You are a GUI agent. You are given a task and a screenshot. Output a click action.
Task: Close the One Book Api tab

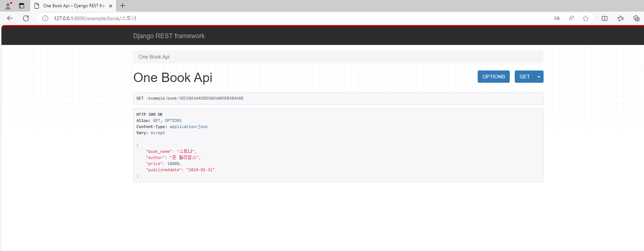(111, 6)
